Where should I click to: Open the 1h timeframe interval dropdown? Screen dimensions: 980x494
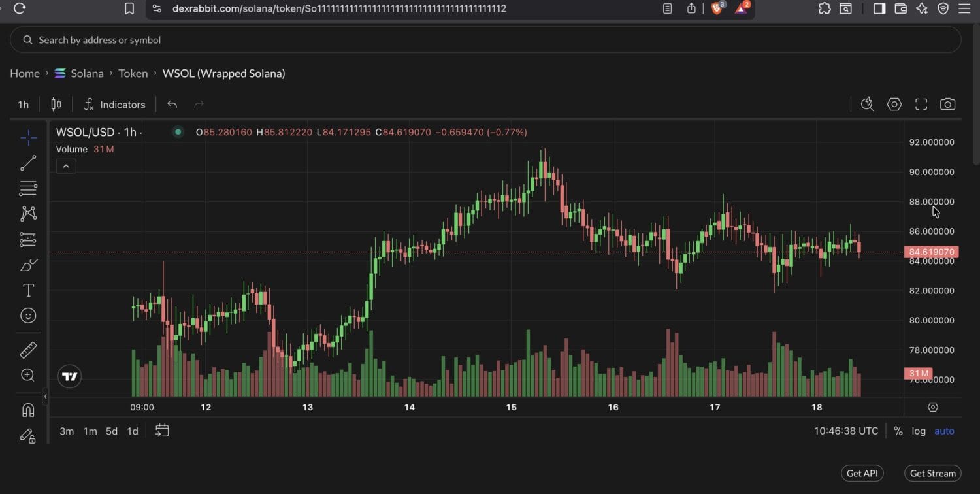(23, 105)
